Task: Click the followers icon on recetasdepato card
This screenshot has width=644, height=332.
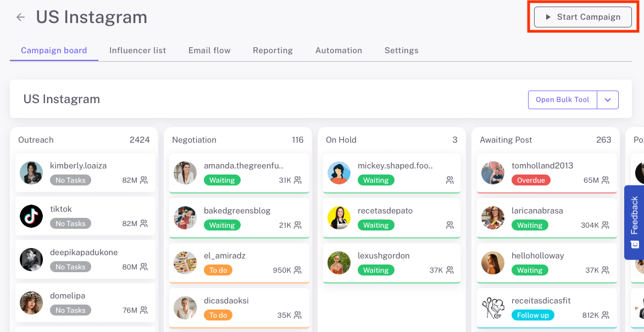Action: coord(449,225)
